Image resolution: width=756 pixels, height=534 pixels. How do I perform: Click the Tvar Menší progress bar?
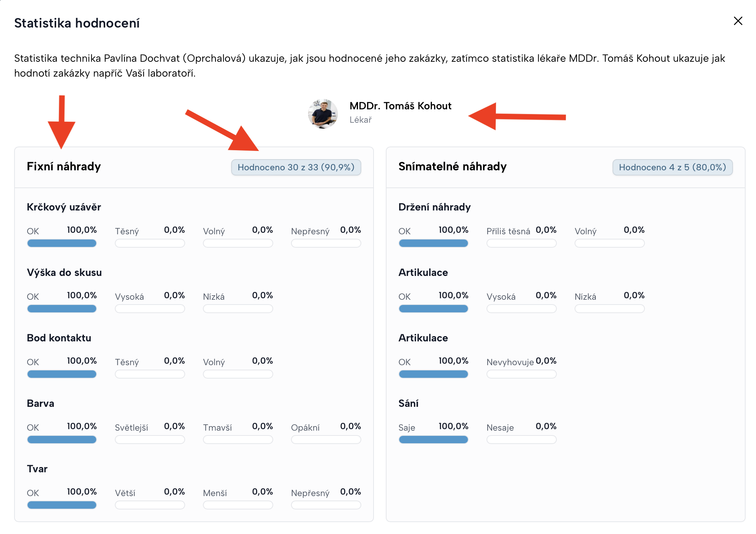238,505
